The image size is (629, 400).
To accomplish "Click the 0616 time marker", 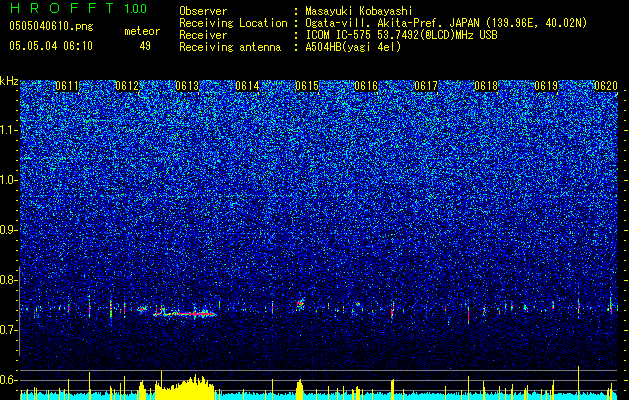I will (366, 86).
